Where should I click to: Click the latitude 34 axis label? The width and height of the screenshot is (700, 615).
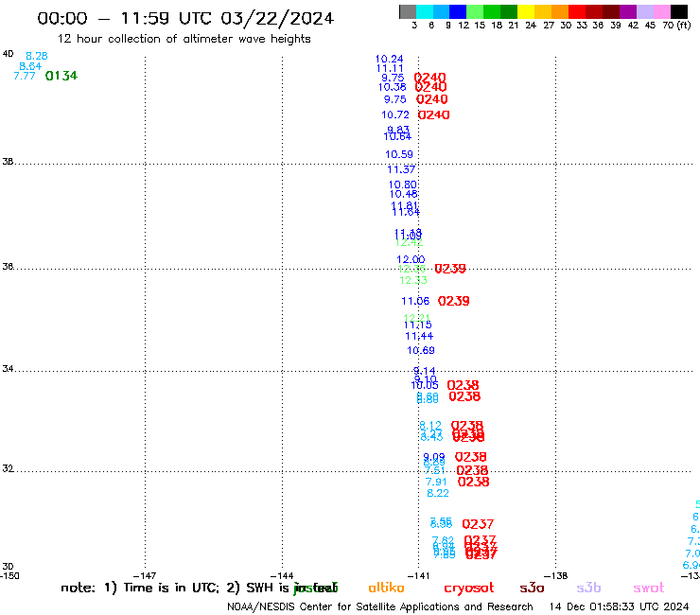[x=8, y=369]
